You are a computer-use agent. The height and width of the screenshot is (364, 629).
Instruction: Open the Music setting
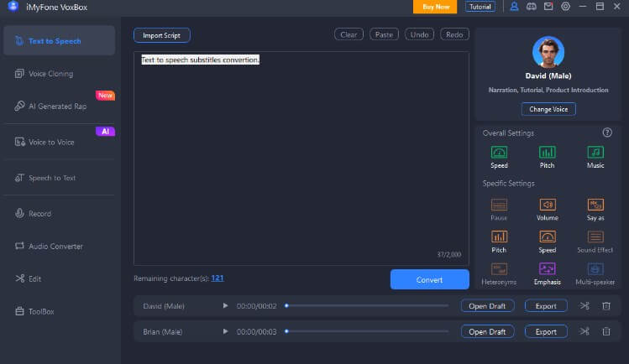tap(595, 157)
